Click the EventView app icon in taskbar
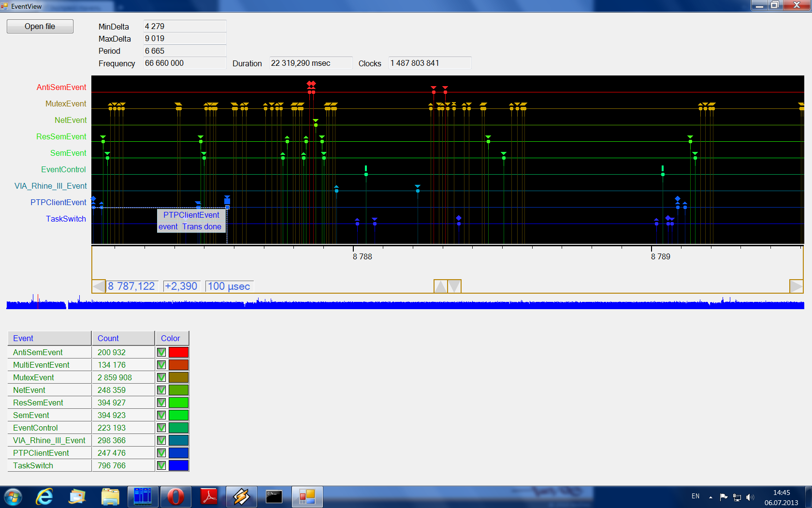Viewport: 812px width, 508px height. [x=307, y=497]
